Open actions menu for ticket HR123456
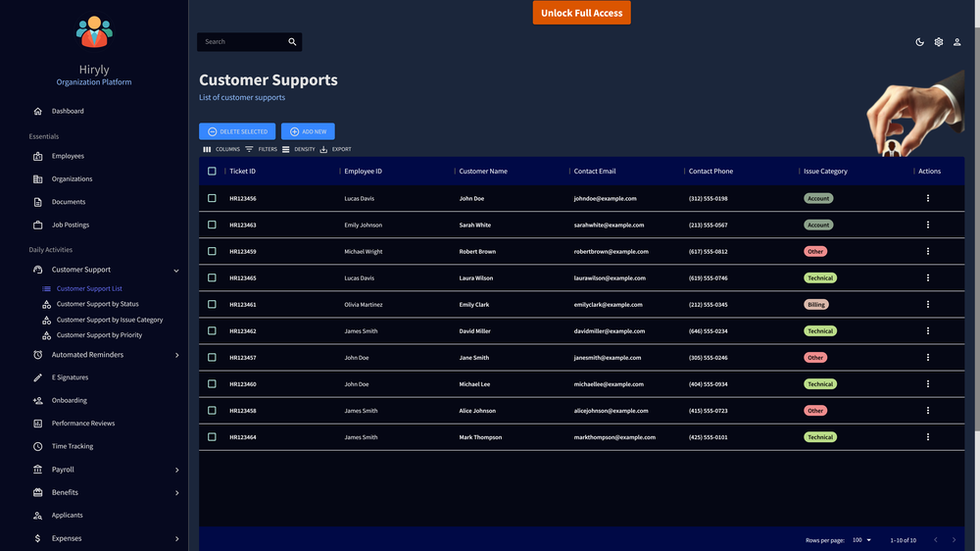This screenshot has width=980, height=551. [x=927, y=198]
